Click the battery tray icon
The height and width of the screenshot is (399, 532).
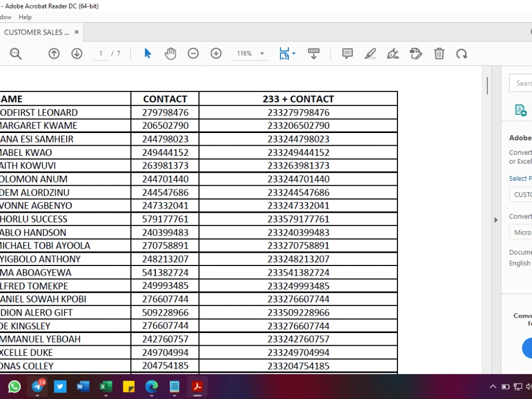click(x=505, y=386)
